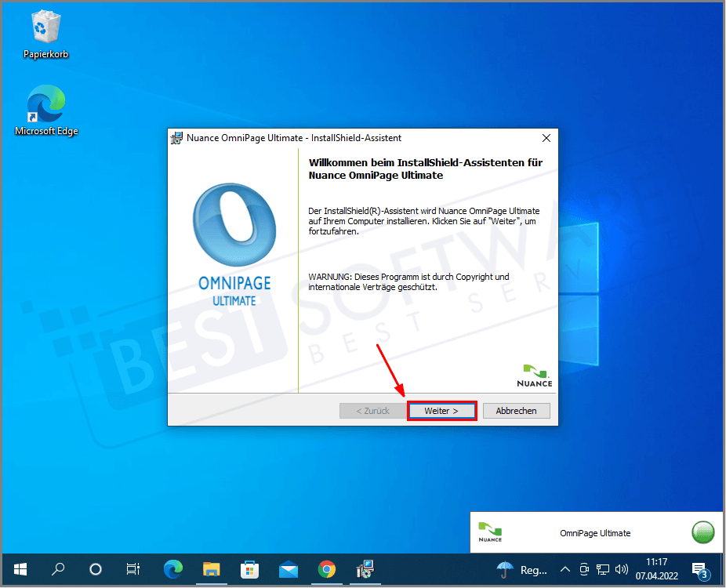Click the network icon in the system tray

[603, 570]
